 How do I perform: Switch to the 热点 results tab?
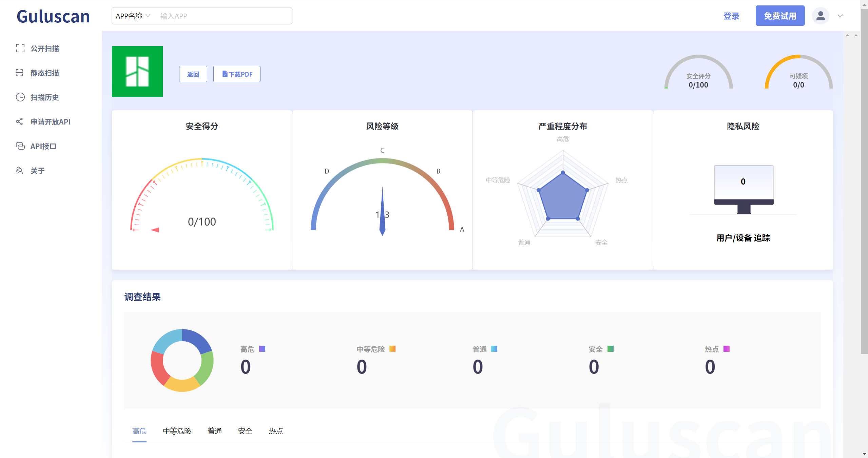pos(275,431)
